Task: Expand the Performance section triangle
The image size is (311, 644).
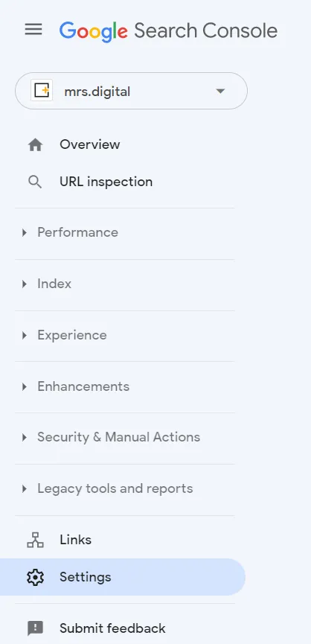Action: point(25,233)
